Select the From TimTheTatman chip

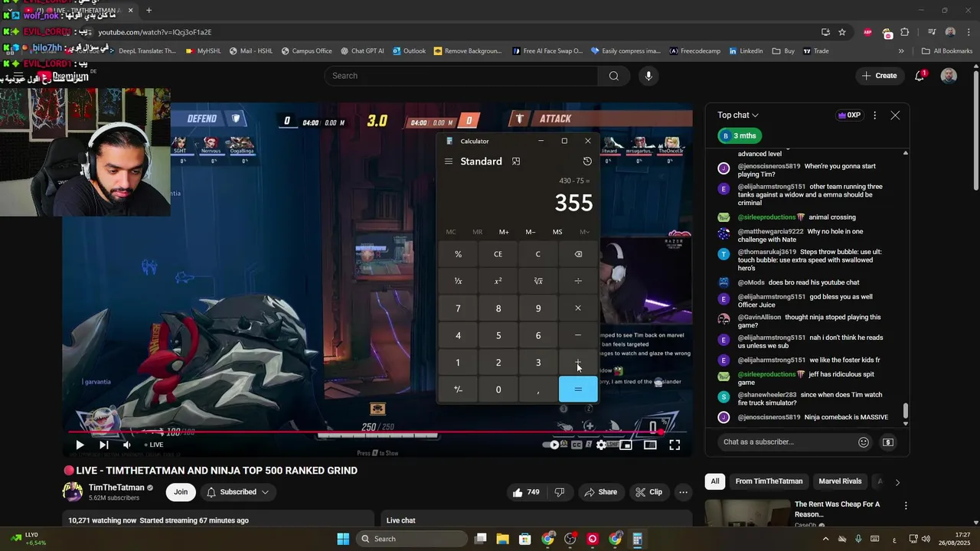769,481
